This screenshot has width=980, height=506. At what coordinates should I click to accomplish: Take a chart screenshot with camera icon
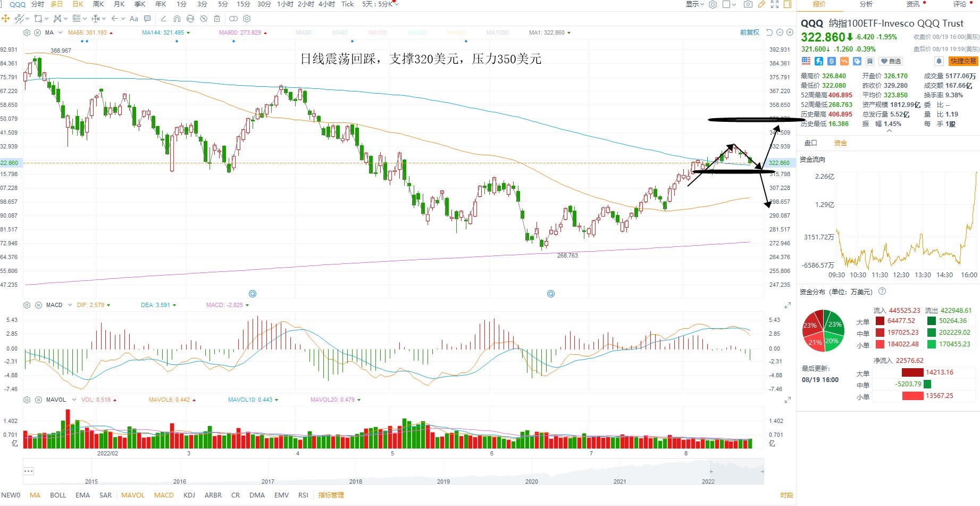[x=748, y=4]
